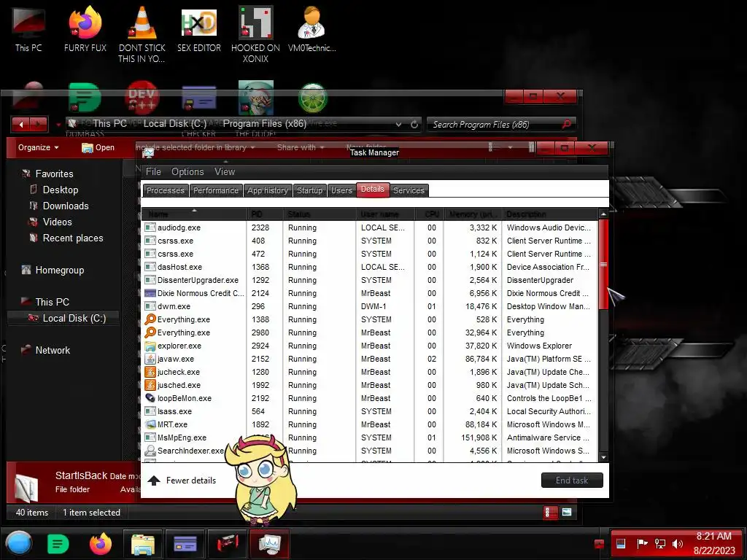Open the Action Center flag tray icon

[642, 543]
